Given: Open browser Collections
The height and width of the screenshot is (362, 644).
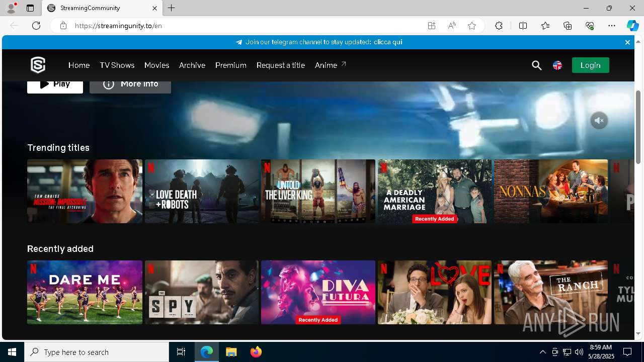Looking at the screenshot, I should coord(568,26).
